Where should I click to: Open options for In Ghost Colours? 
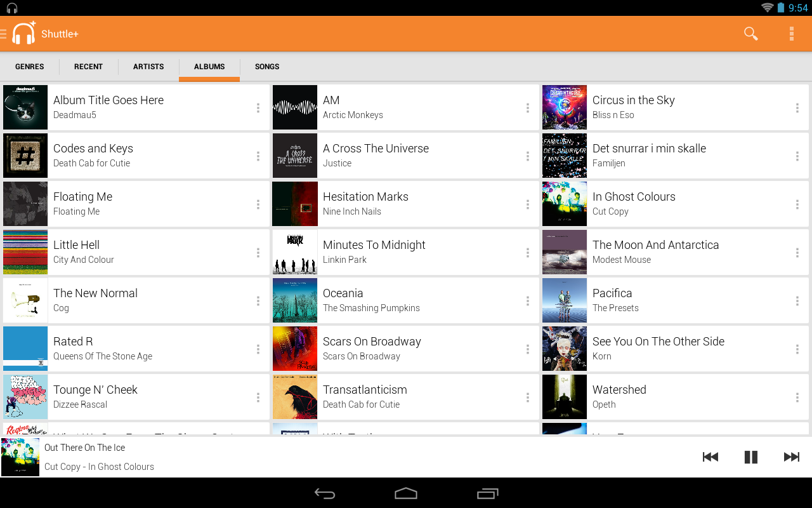(x=797, y=204)
